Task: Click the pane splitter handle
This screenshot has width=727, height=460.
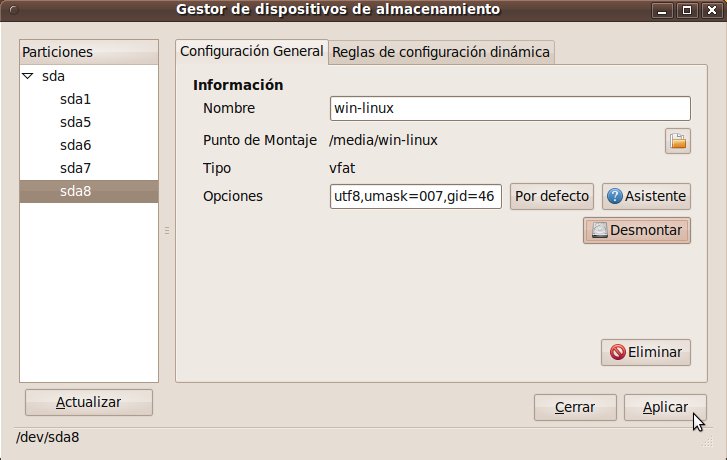Action: pyautogui.click(x=167, y=230)
